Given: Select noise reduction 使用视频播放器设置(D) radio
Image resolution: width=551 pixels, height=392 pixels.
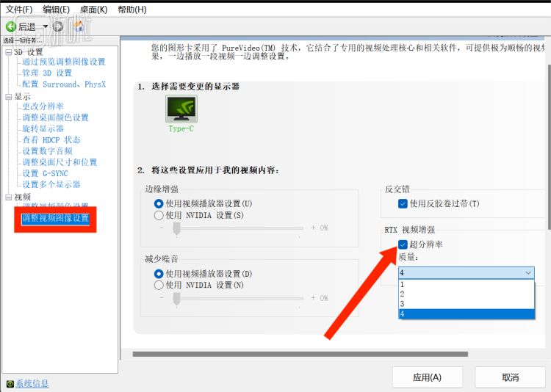Looking at the screenshot, I should point(159,274).
